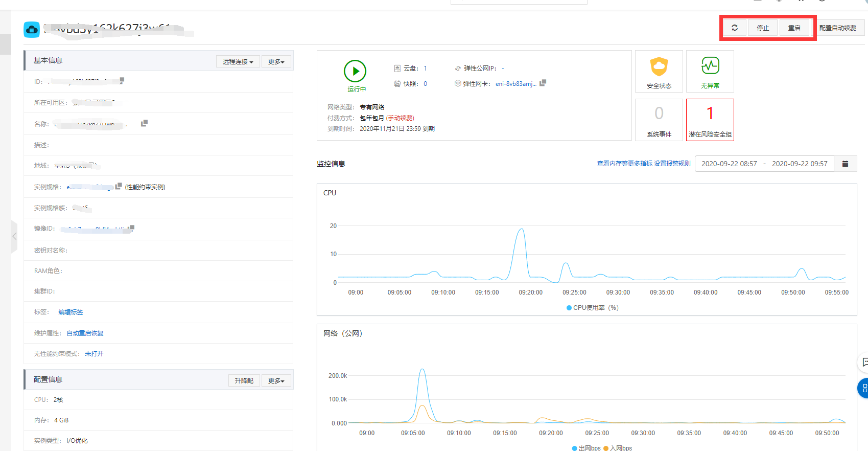Click the 包年包月 payment type text

point(372,118)
